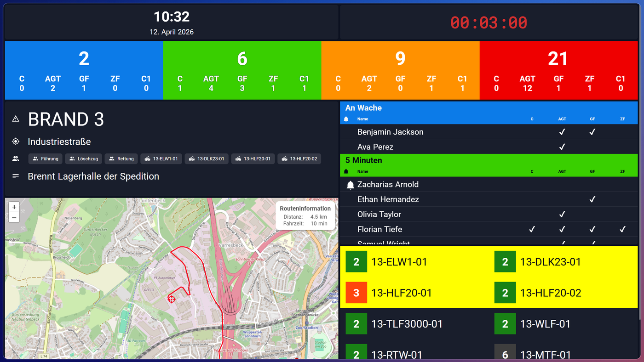
Task: Click orange status badge 3 of 13-HLF20-01
Action: pos(356,293)
